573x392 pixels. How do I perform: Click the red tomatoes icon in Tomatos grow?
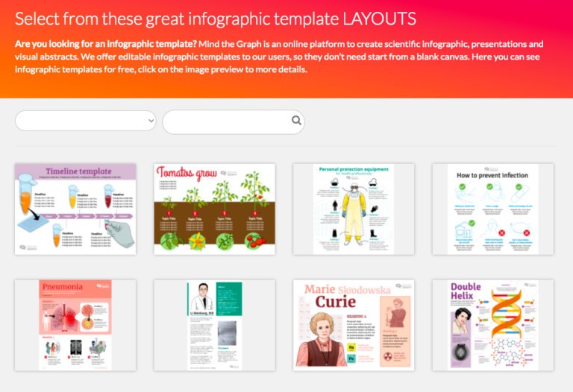pyautogui.click(x=254, y=240)
